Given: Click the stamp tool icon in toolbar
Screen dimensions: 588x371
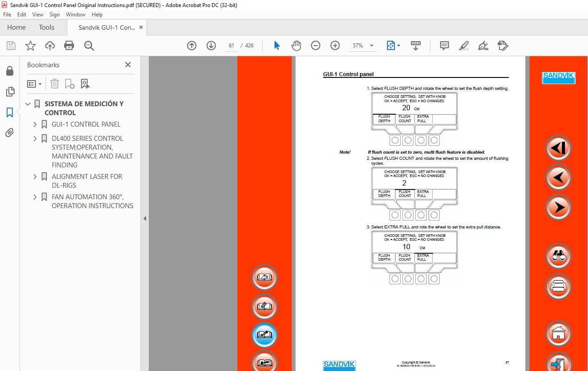Looking at the screenshot, I should [503, 46].
